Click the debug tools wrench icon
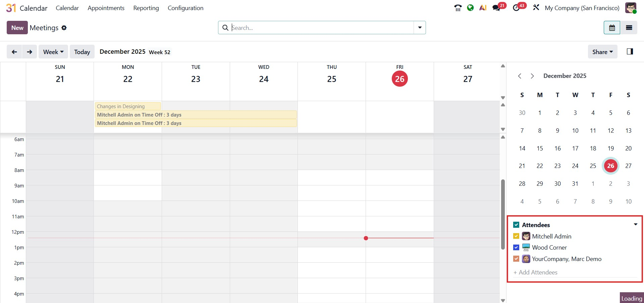Image resolution: width=644 pixels, height=303 pixels. pyautogui.click(x=536, y=8)
